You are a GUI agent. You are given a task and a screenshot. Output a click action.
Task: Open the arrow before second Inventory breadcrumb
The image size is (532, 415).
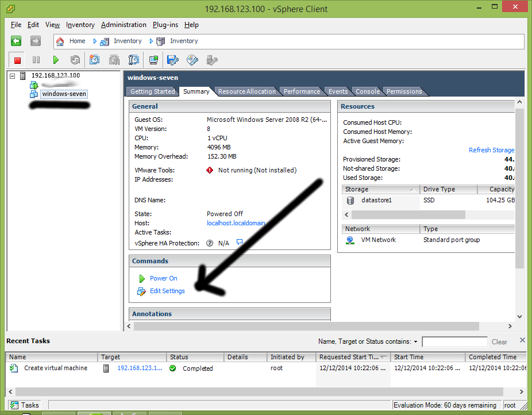(x=151, y=41)
